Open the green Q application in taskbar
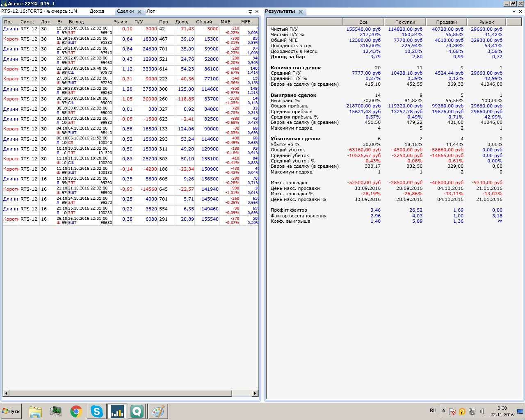 (137, 411)
